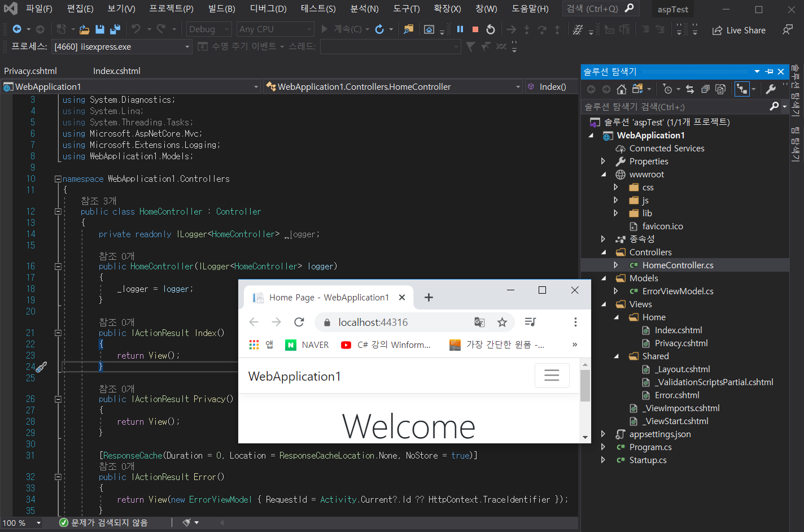Open the Debug configuration dropdown
The image size is (804, 532).
[x=209, y=29]
